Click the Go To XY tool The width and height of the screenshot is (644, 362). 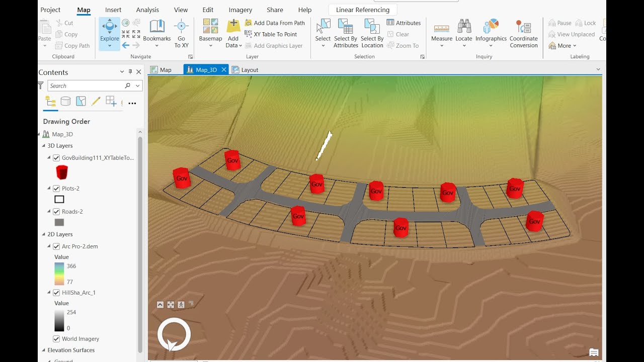[181, 34]
